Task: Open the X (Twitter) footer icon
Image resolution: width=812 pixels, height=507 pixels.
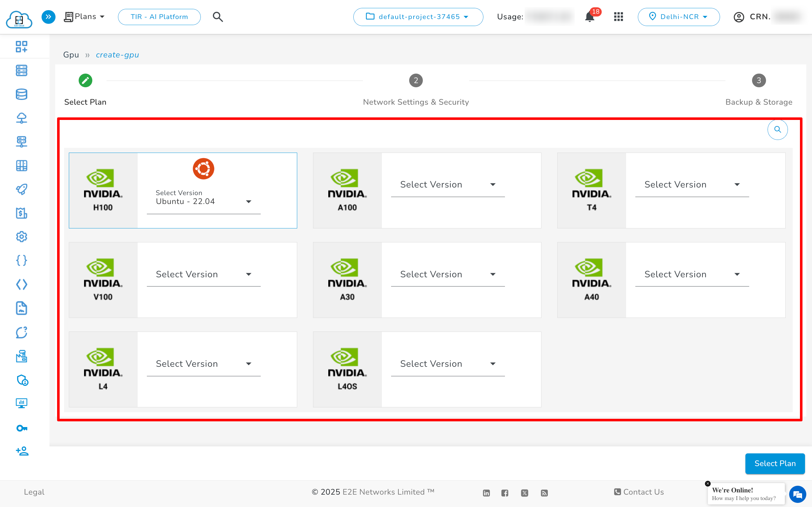Action: (x=524, y=493)
